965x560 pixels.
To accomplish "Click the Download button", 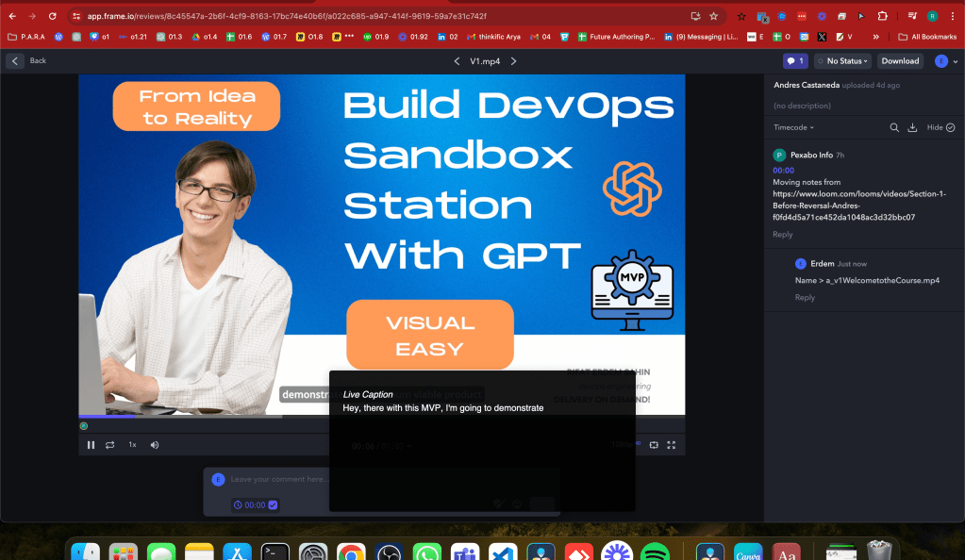I will (900, 61).
